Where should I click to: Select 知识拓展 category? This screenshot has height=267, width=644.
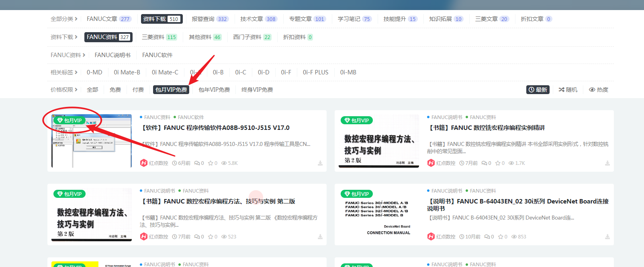pyautogui.click(x=446, y=19)
